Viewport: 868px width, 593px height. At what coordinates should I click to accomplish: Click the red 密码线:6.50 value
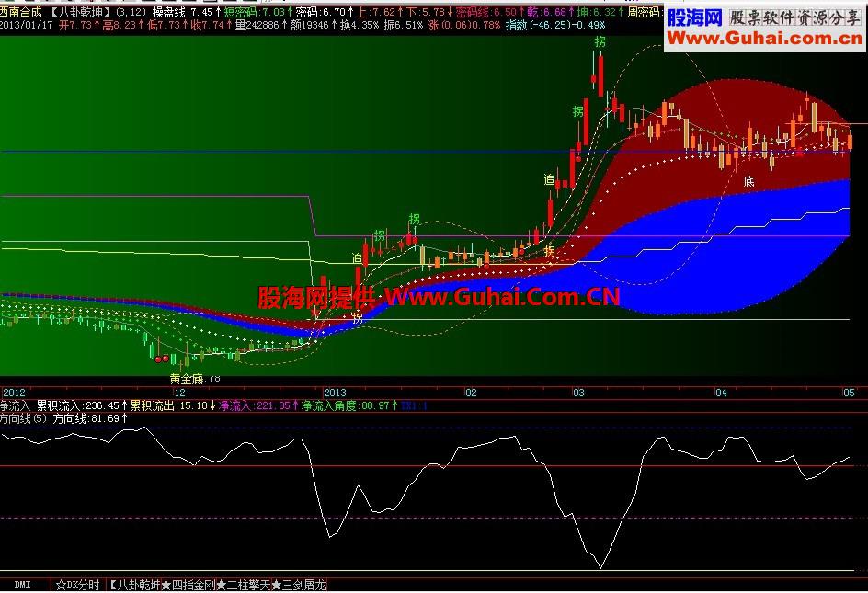[490, 12]
